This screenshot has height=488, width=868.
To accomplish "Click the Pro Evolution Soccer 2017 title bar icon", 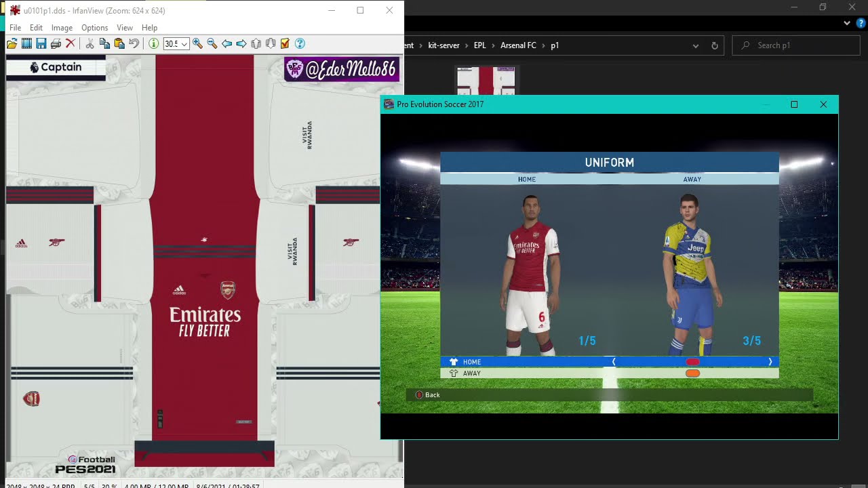I will pos(389,104).
